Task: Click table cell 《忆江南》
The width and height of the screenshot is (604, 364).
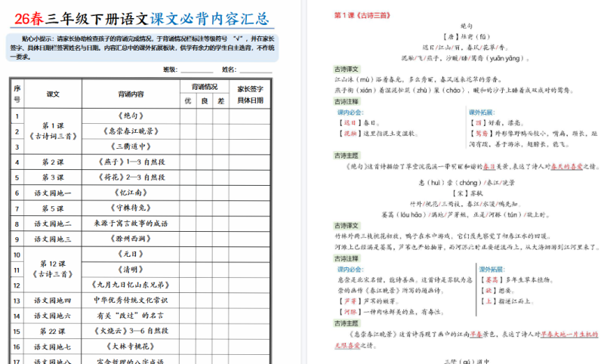Action: point(131,193)
